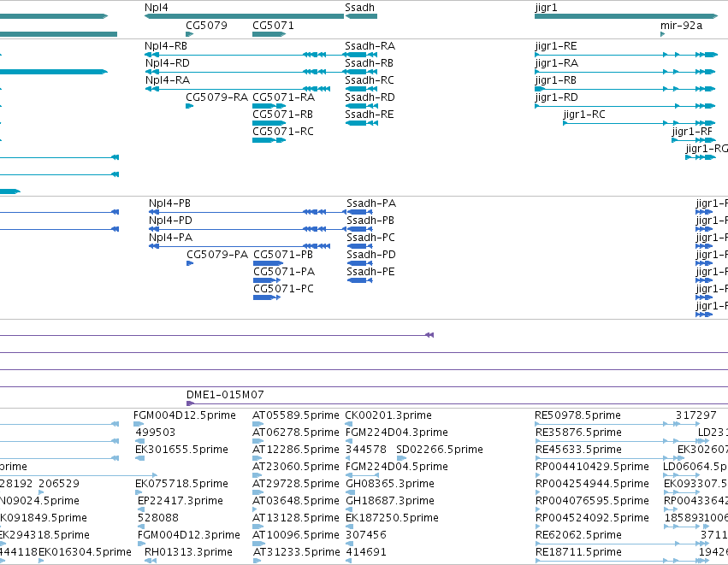Click the EP22417.3prime EST

tap(181, 501)
